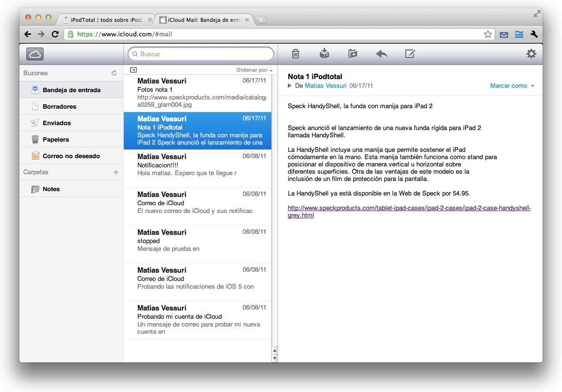Select the Nota 1 iPodtotal message
This screenshot has width=562, height=392.
pyautogui.click(x=198, y=131)
